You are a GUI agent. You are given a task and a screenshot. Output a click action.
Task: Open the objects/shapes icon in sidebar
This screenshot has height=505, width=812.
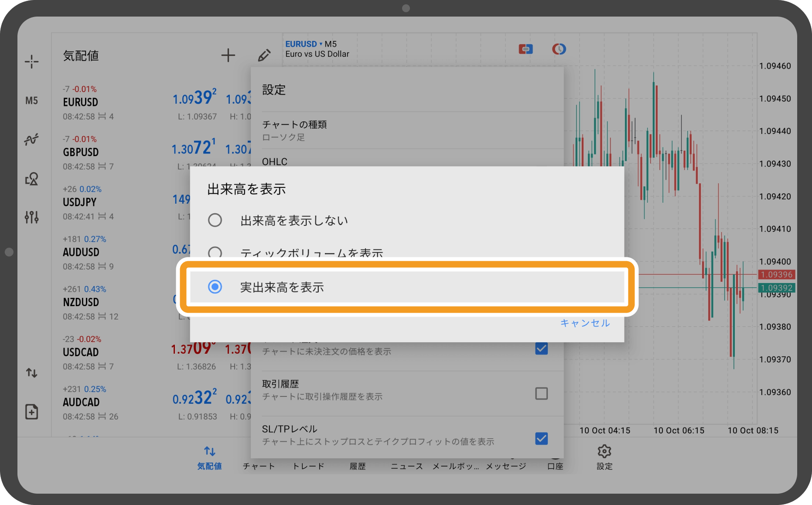tap(31, 179)
